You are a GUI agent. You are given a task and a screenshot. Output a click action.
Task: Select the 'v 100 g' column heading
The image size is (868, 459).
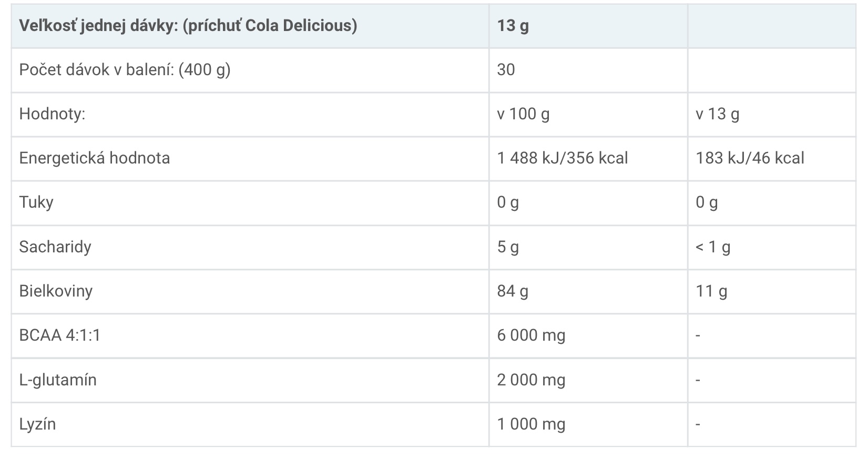pyautogui.click(x=523, y=114)
